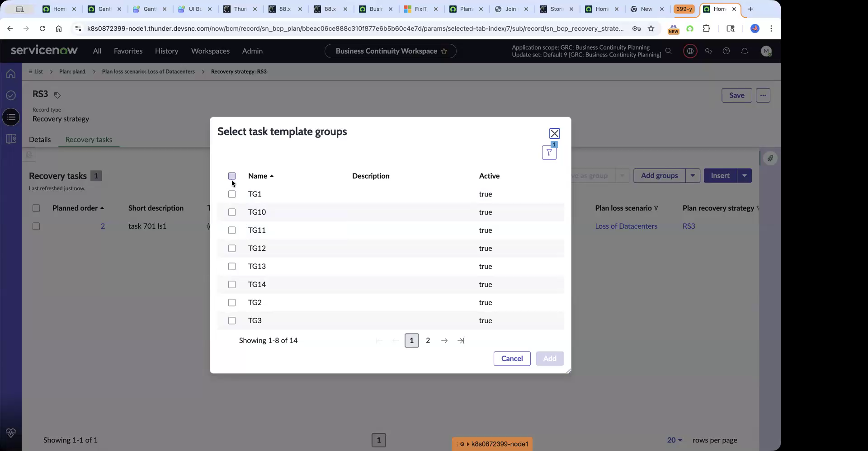868x451 pixels.
Task: Open the Admin menu
Action: pyautogui.click(x=252, y=51)
